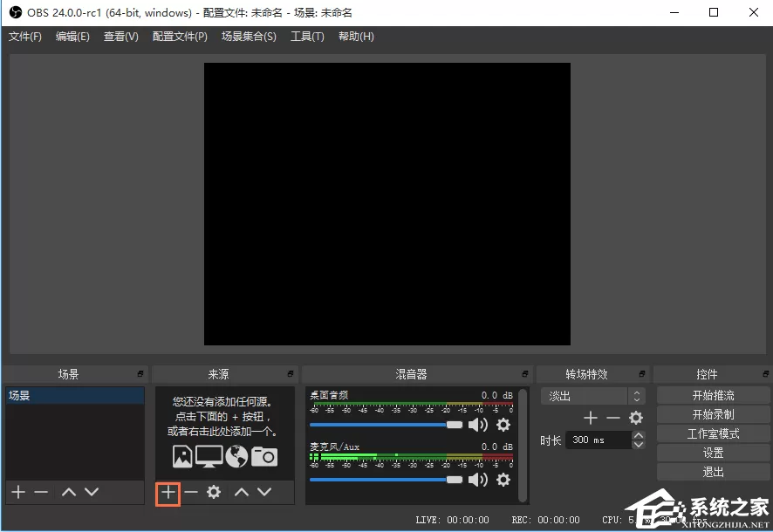Adjust 桌面音频 volume slider

click(386, 425)
